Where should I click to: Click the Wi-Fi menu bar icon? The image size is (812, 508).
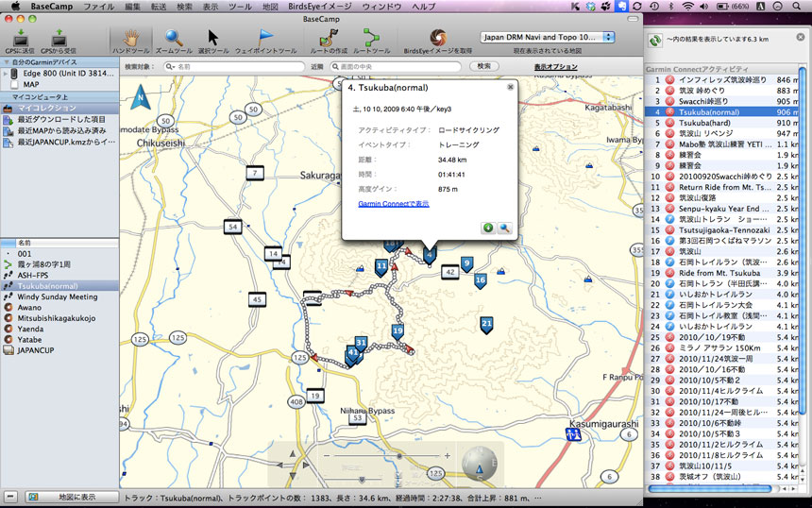[687, 7]
